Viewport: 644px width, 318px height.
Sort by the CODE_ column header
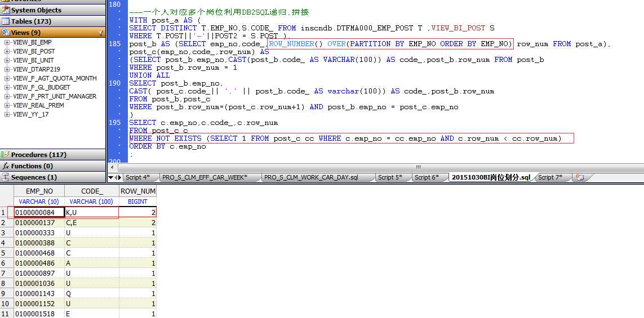[92, 191]
